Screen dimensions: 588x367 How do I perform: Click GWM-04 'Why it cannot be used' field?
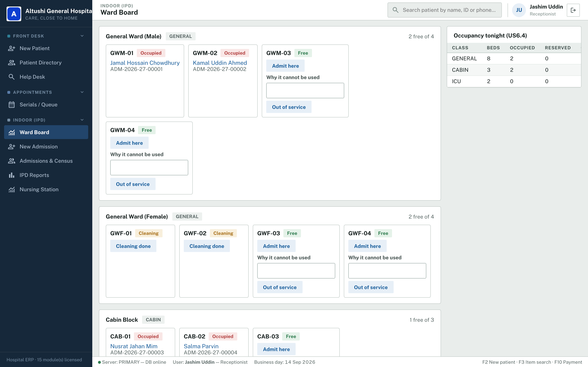pos(149,167)
